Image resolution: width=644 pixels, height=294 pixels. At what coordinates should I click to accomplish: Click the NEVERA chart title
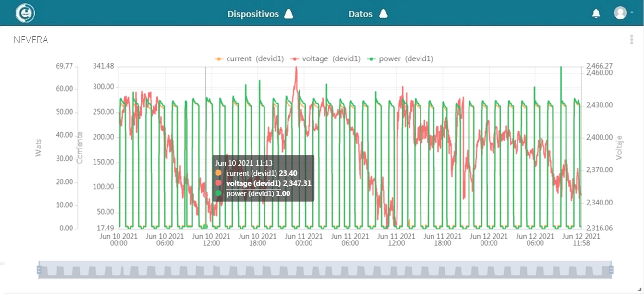(x=31, y=40)
